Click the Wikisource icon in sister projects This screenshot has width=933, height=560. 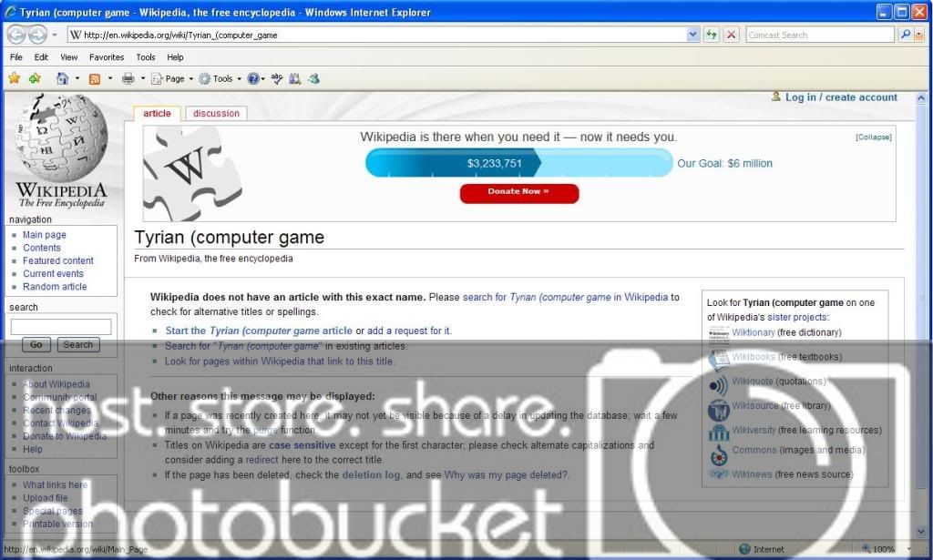point(719,410)
